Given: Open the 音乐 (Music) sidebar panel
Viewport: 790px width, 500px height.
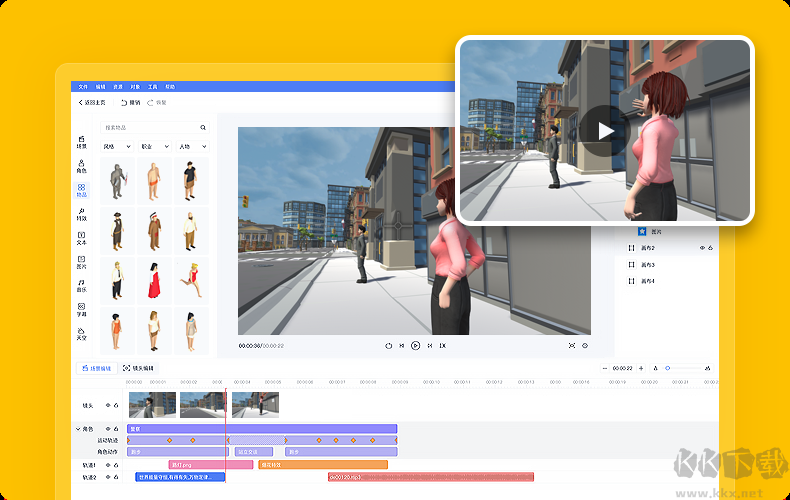Looking at the screenshot, I should point(82,285).
